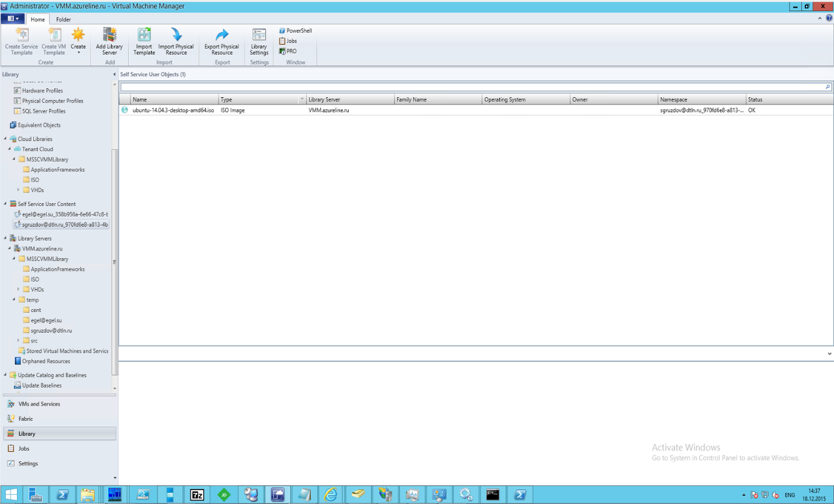
Task: Select the sgruzdov@dtln.ru_970fd6e8 user content node
Action: point(61,224)
